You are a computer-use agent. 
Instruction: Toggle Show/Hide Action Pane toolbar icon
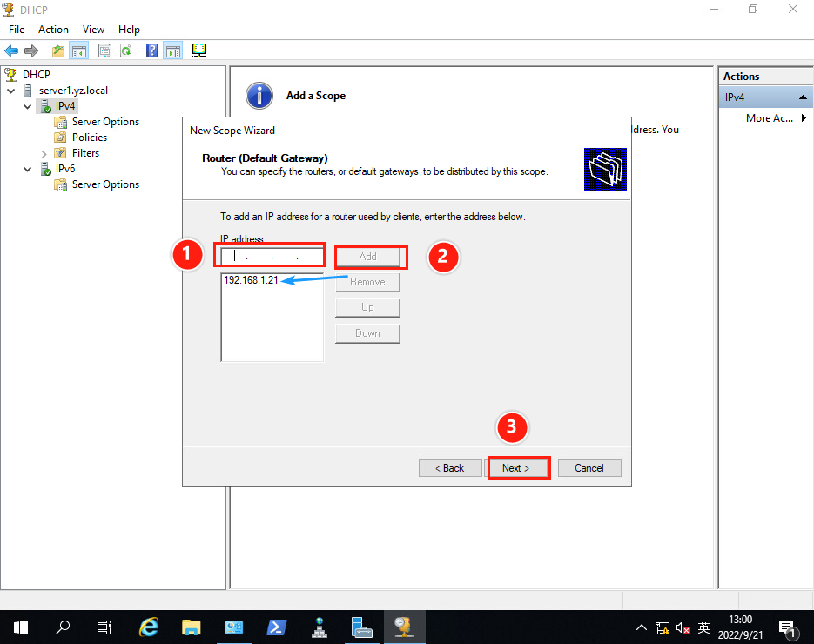click(173, 50)
